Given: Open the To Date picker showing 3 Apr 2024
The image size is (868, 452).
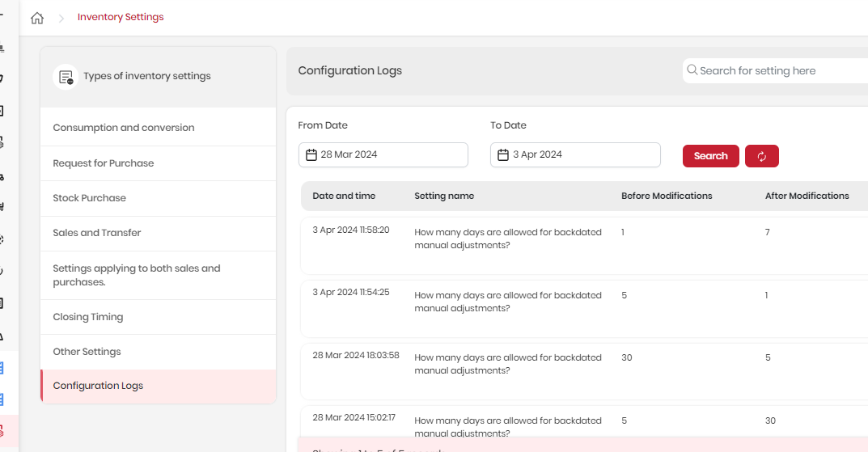Looking at the screenshot, I should click(575, 155).
